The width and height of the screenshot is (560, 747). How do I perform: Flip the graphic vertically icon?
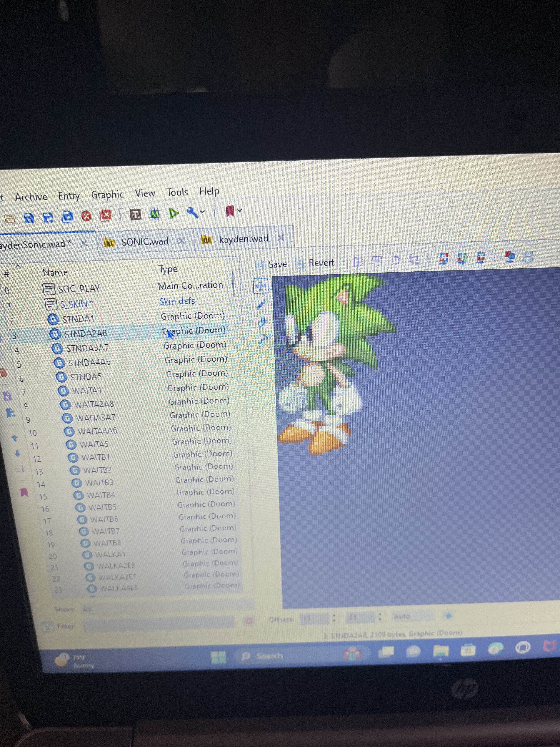tap(377, 261)
